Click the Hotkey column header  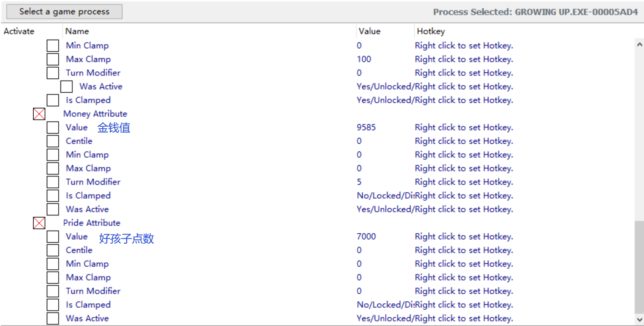(x=431, y=31)
